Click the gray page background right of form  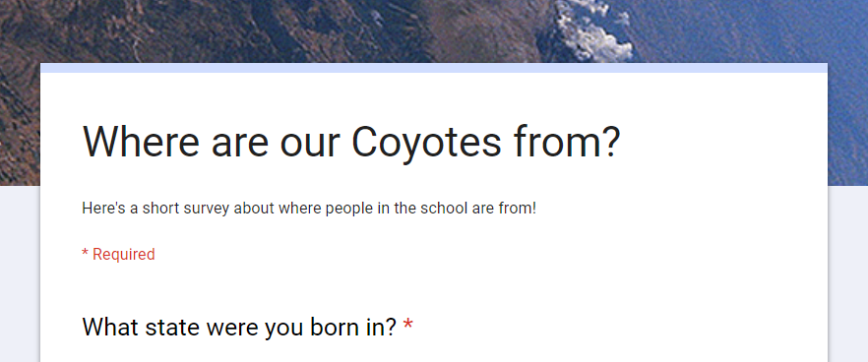(848, 274)
